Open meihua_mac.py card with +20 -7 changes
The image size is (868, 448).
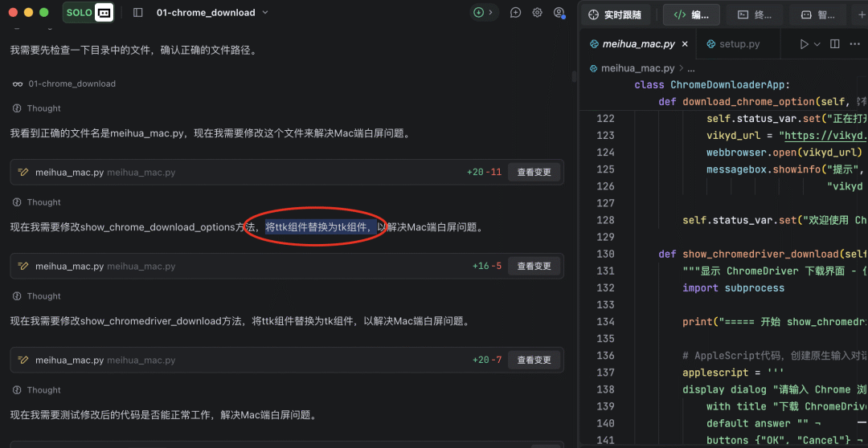[x=287, y=360]
